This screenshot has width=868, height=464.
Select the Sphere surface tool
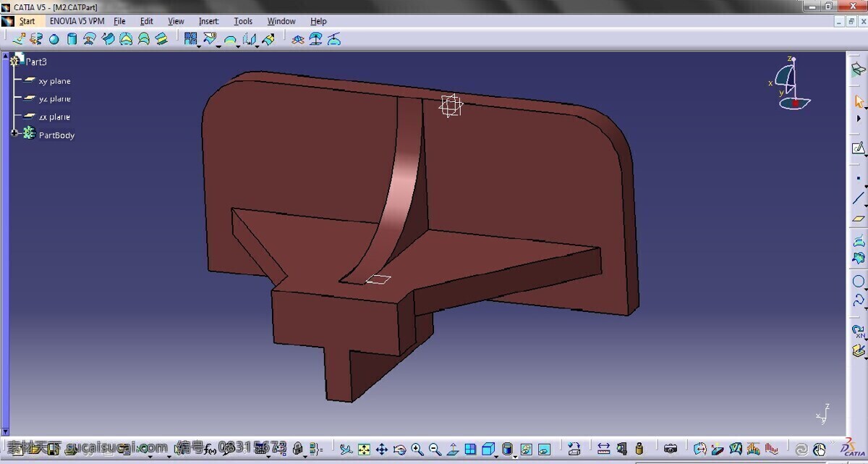[x=54, y=39]
